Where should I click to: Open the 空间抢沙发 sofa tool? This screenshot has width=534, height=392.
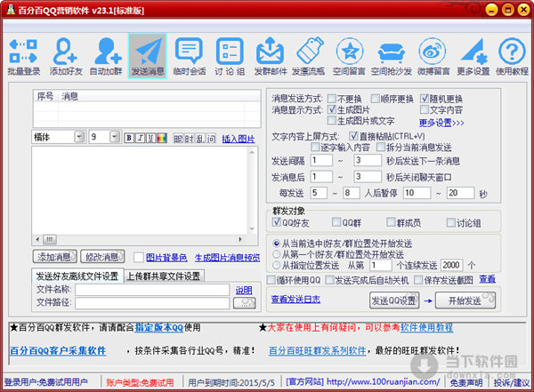click(x=392, y=57)
